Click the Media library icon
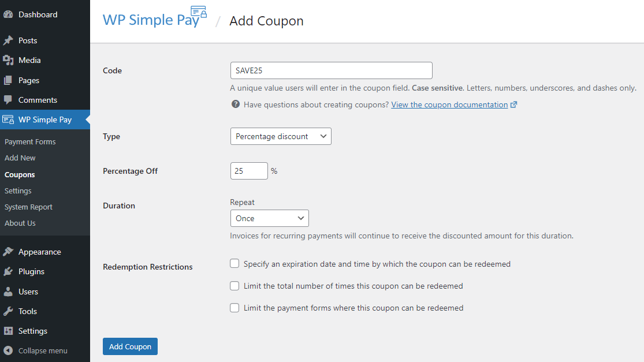The width and height of the screenshot is (644, 362). (8, 60)
